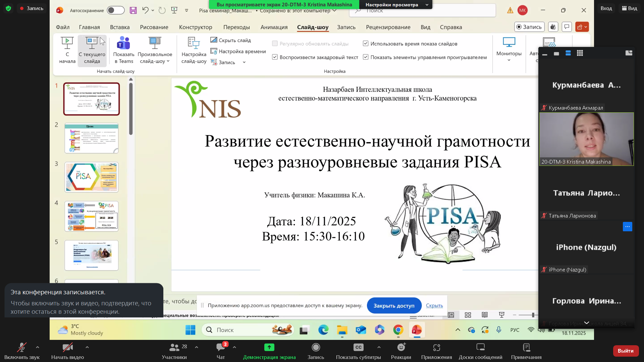Switch to 'Рецензирование' ribbon tab

click(388, 27)
